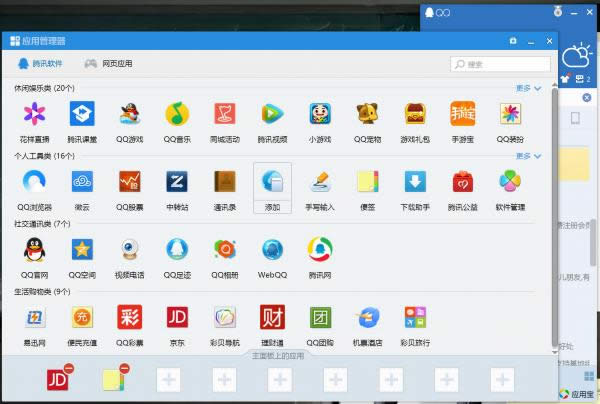
Task: Switch to the 网页应用 tab
Action: (x=107, y=64)
